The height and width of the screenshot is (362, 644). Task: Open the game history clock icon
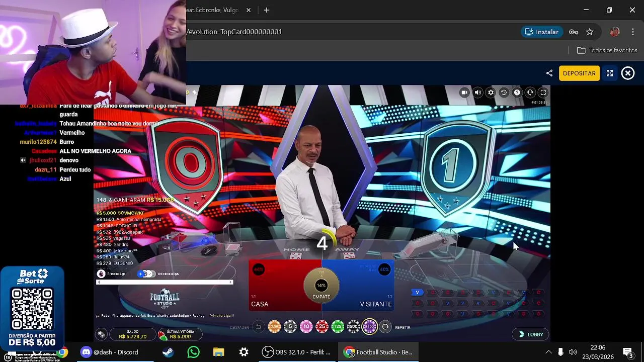(x=504, y=93)
